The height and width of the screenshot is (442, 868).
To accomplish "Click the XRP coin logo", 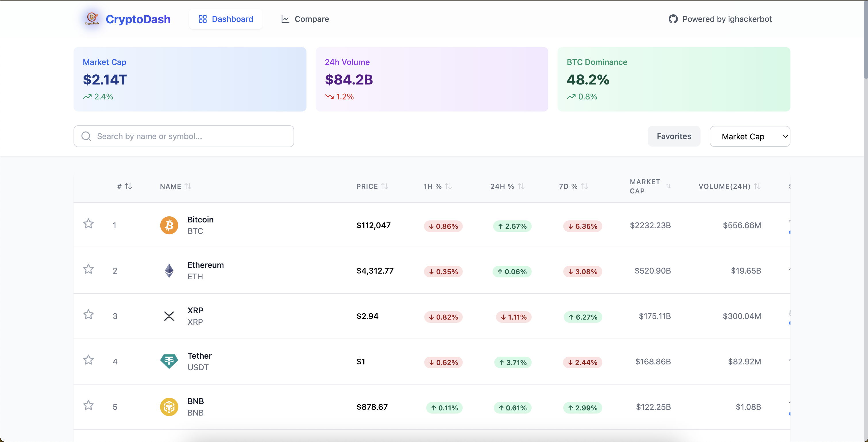I will (x=169, y=316).
